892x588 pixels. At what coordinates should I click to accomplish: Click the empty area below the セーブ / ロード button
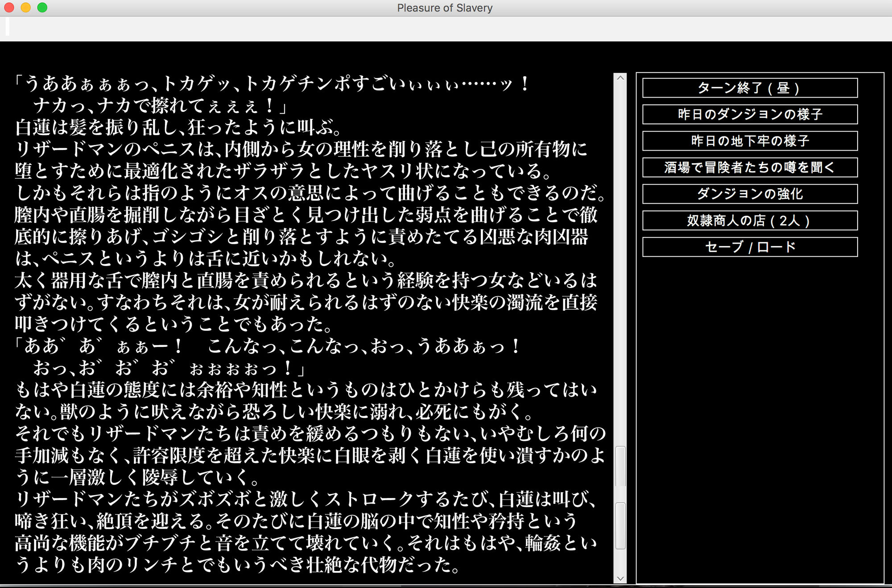758,401
